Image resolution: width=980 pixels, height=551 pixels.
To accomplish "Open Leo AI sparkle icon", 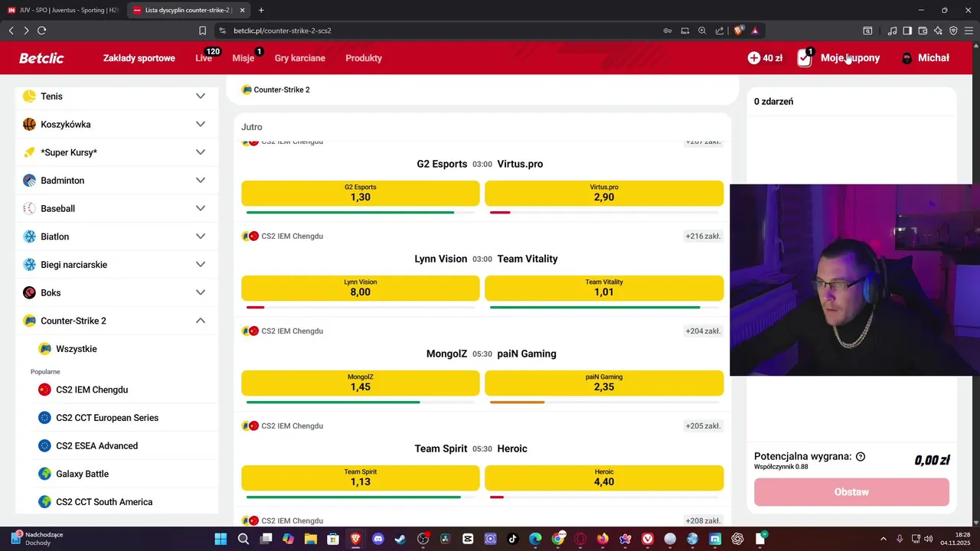I will click(938, 31).
